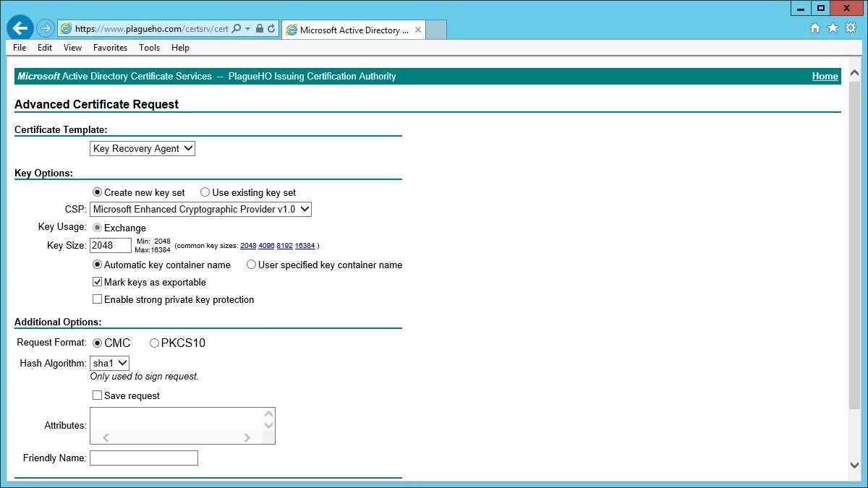Image resolution: width=868 pixels, height=488 pixels.
Task: Click the Advanced Certificate Request heading
Action: tap(96, 104)
